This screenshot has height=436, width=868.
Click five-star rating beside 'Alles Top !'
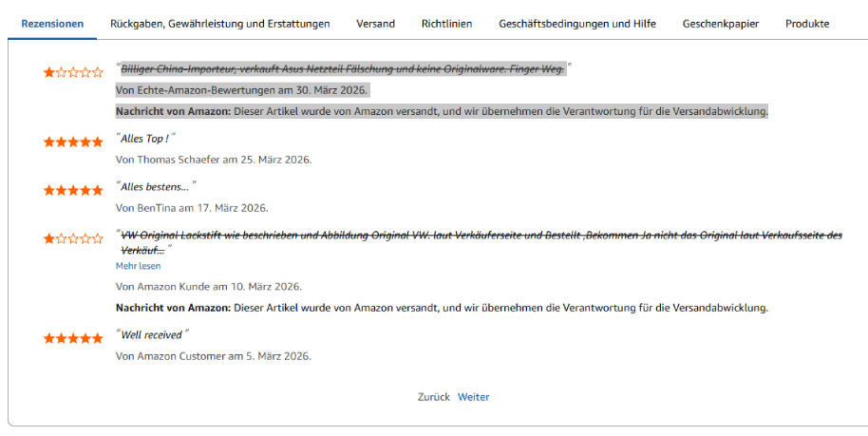[x=73, y=142]
